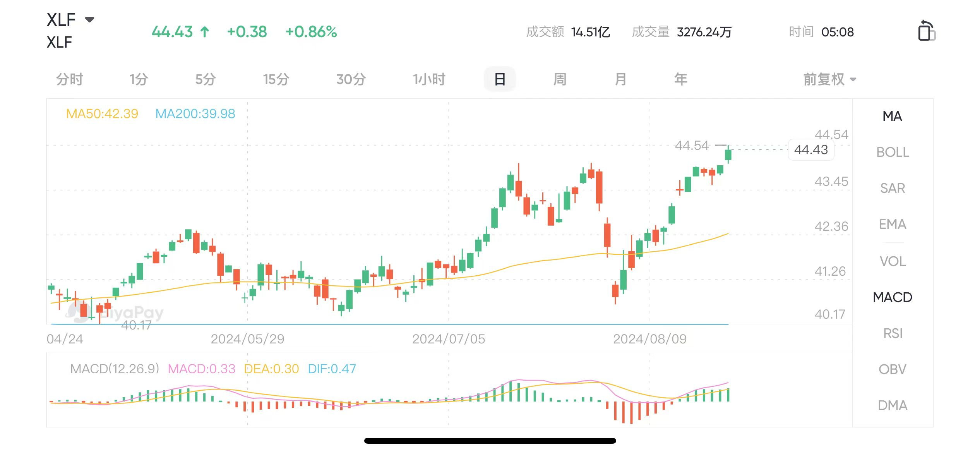
Task: Tap the 2024/07/05 date label
Action: 449,339
